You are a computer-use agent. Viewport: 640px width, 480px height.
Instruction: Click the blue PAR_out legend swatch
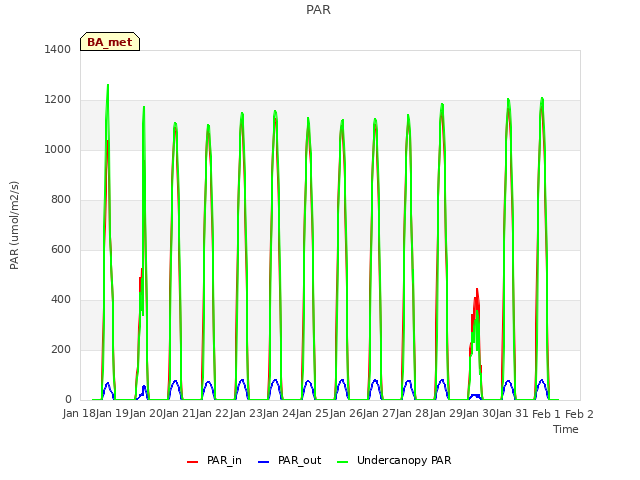click(264, 462)
